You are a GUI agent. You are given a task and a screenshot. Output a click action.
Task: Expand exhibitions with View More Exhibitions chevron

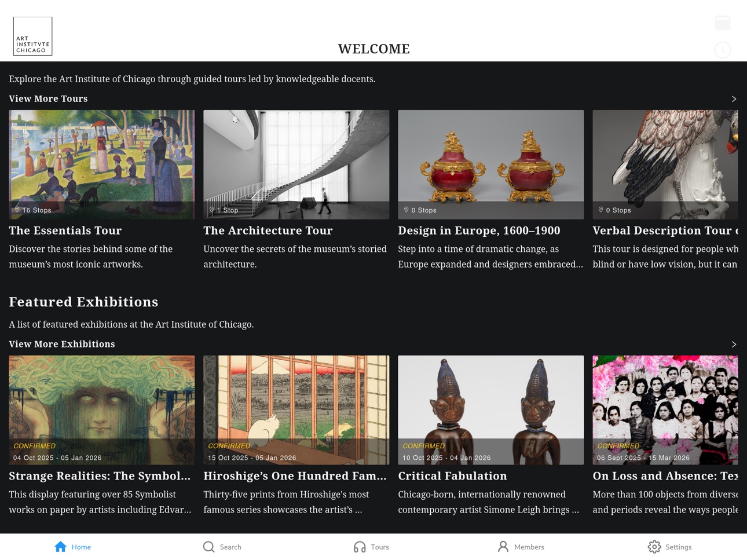click(x=734, y=345)
